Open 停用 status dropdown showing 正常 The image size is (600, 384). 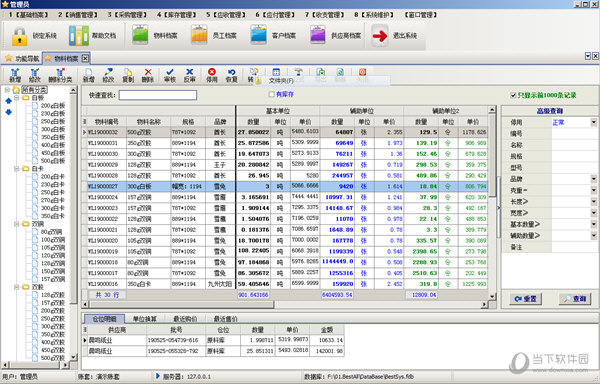tap(593, 122)
